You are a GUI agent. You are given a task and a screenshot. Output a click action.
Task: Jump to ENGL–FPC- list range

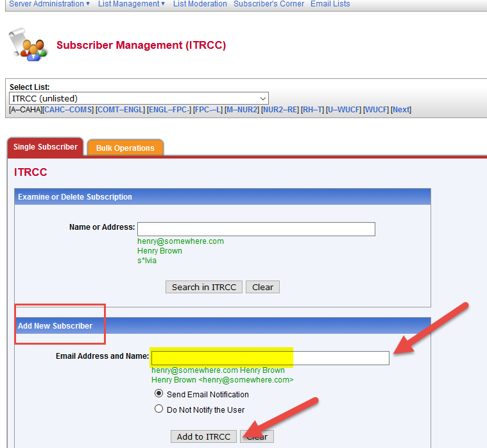click(x=169, y=110)
